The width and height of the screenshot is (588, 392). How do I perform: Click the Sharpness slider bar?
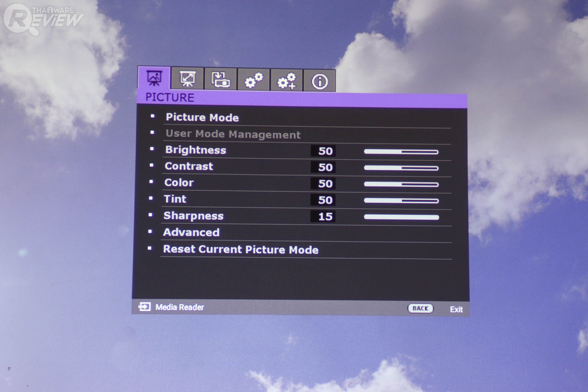pos(401,217)
